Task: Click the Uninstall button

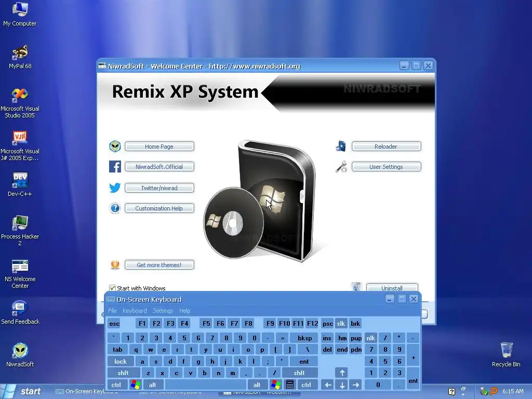Action: pos(392,287)
